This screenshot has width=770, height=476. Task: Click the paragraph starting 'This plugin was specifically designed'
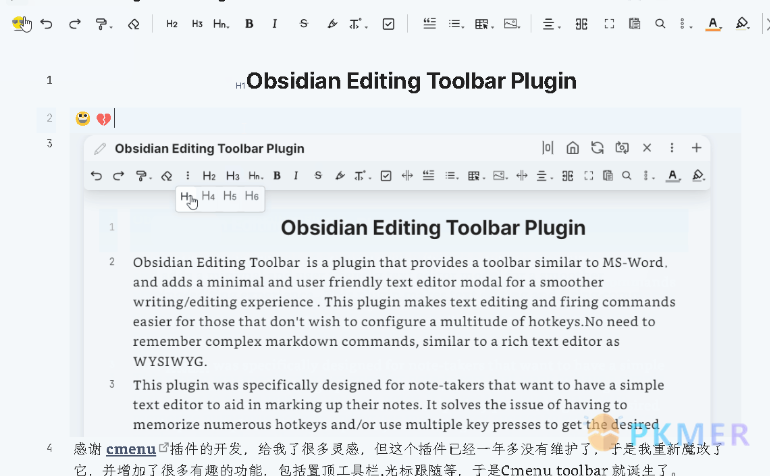[398, 404]
